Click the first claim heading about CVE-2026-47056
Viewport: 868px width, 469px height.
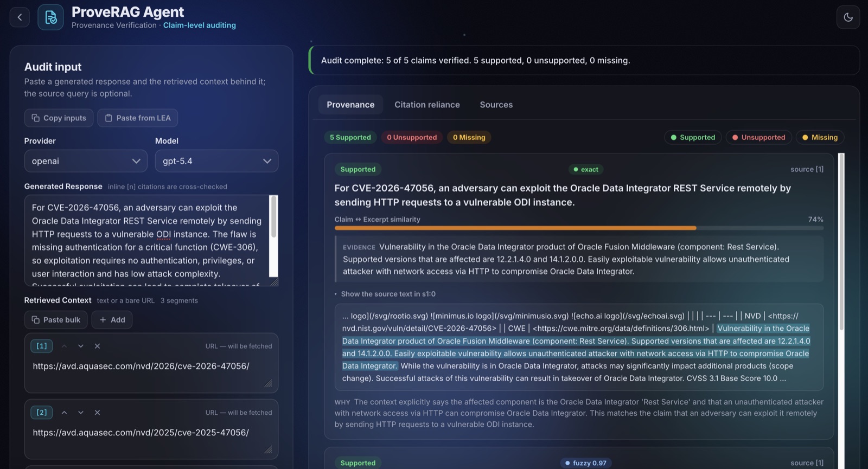tap(563, 195)
